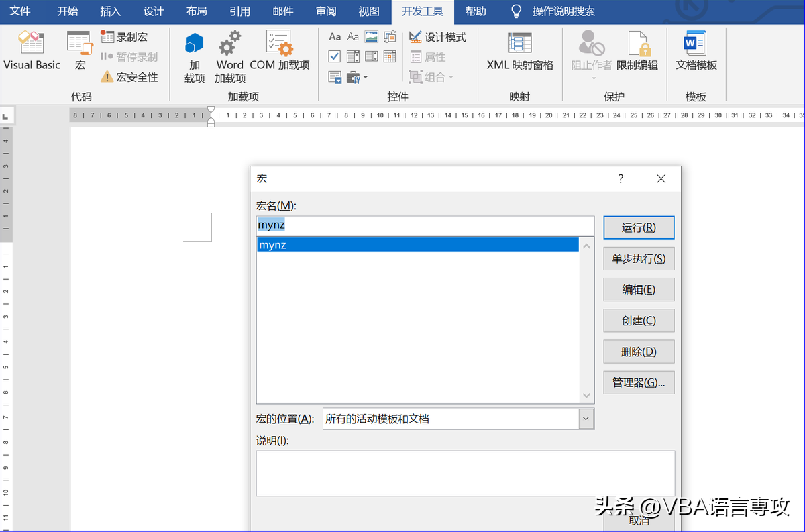The image size is (805, 532).
Task: Open the macro location (宏的位置) dropdown
Action: 586,419
